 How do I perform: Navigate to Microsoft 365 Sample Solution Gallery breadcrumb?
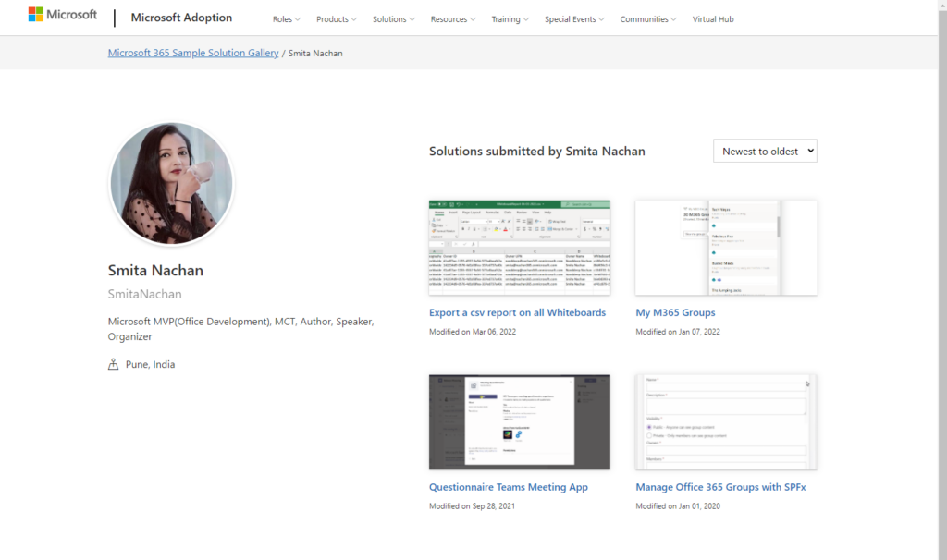[192, 53]
